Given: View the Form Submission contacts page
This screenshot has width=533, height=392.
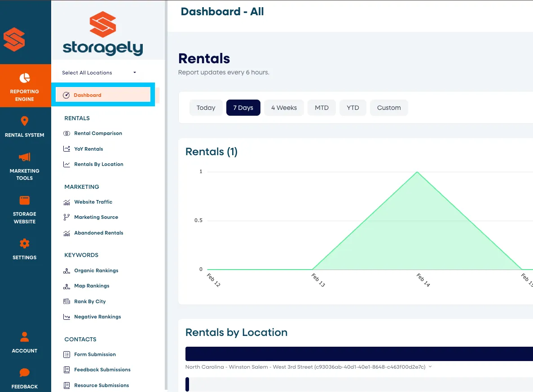Looking at the screenshot, I should tap(95, 354).
